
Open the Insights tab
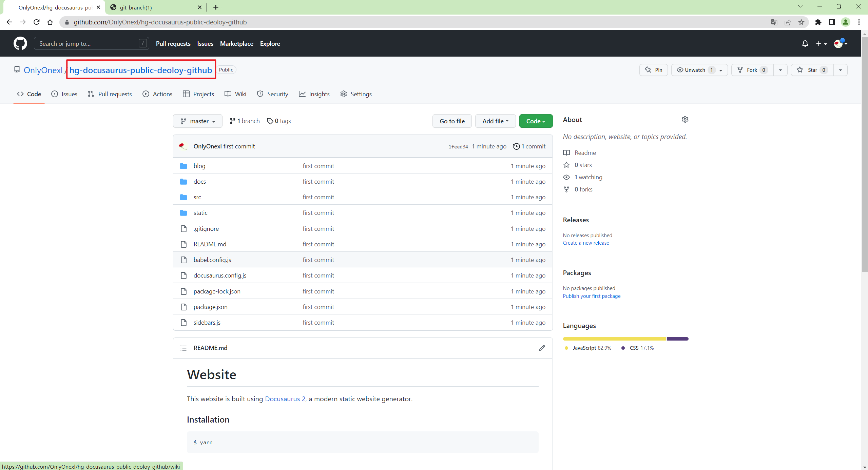[314, 94]
